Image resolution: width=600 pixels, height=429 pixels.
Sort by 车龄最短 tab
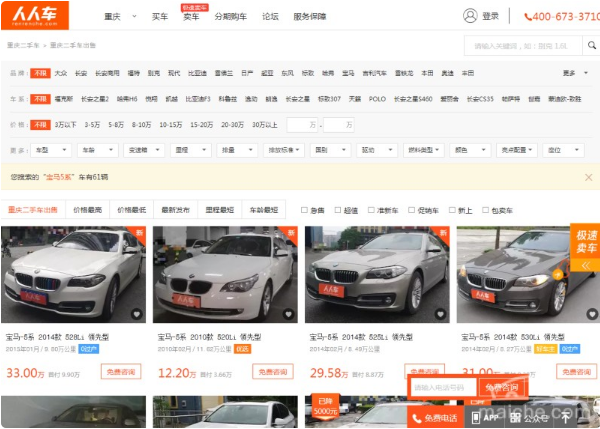pos(264,210)
